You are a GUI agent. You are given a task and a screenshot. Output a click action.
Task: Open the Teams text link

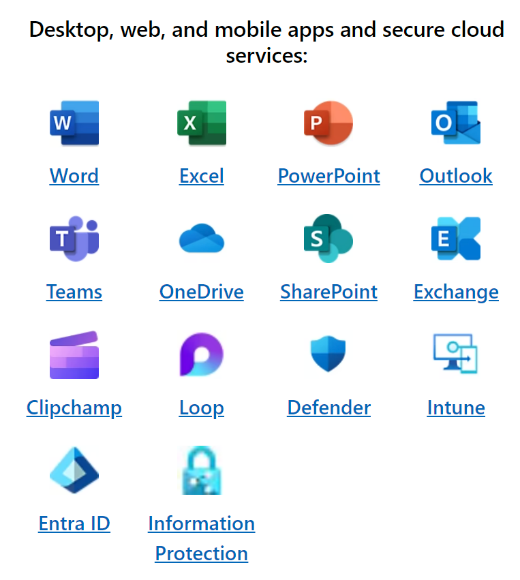(74, 292)
